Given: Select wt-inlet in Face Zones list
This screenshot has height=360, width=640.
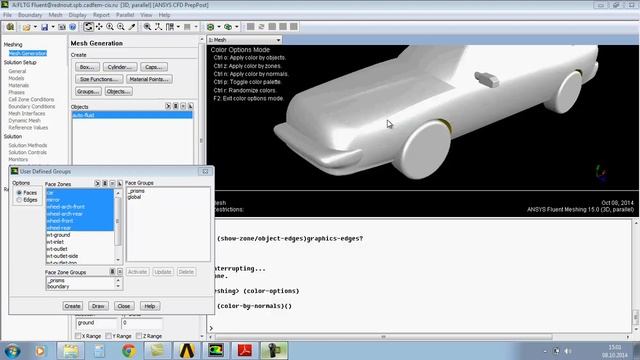Looking at the screenshot, I should tap(80, 242).
